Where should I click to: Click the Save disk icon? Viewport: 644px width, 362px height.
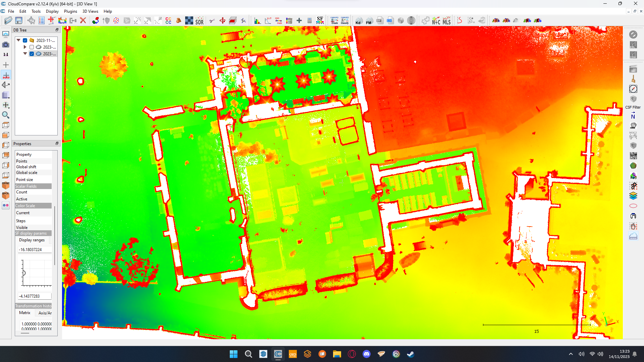coord(19,20)
